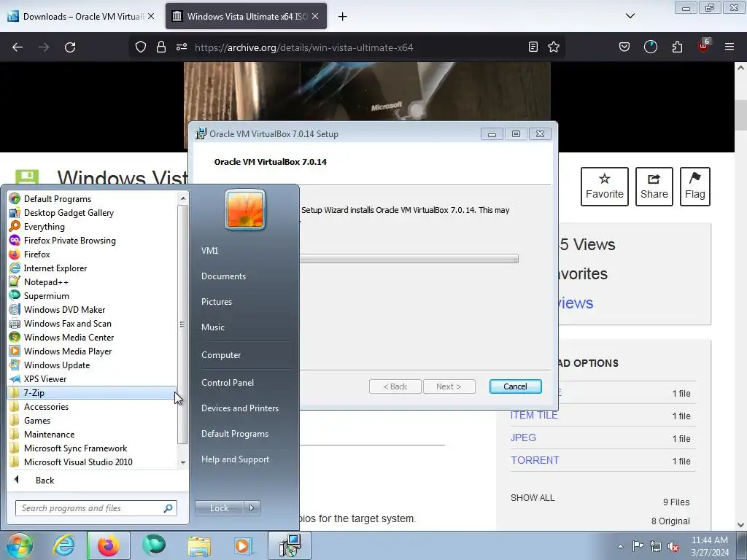747x560 pixels.
Task: Go back with the Firefox back arrow
Action: (x=18, y=47)
